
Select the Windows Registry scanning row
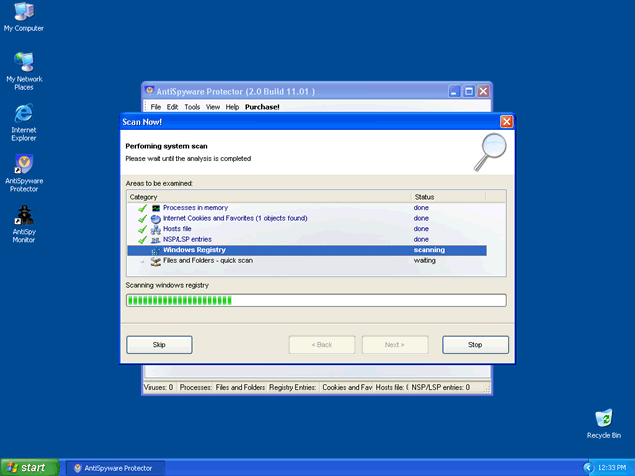tap(194, 250)
